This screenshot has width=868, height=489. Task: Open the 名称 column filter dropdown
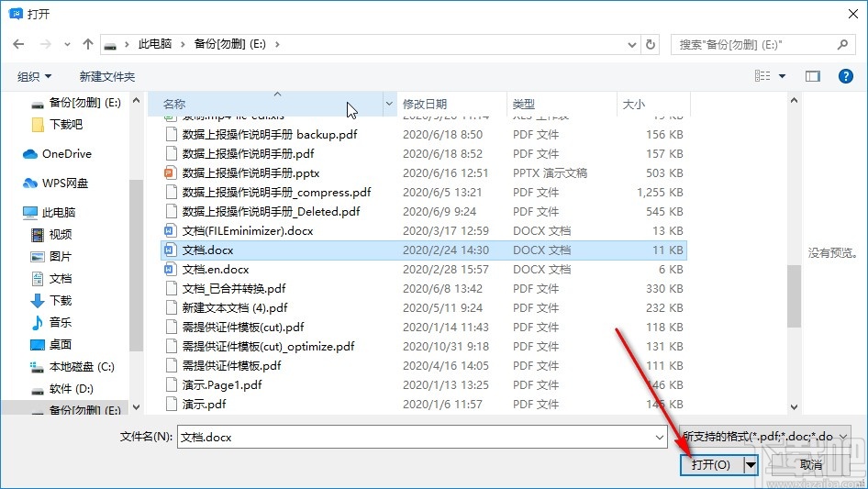click(x=389, y=104)
